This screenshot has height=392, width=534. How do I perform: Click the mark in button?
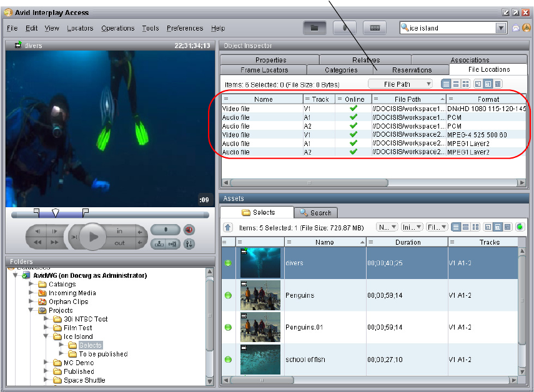(x=119, y=231)
